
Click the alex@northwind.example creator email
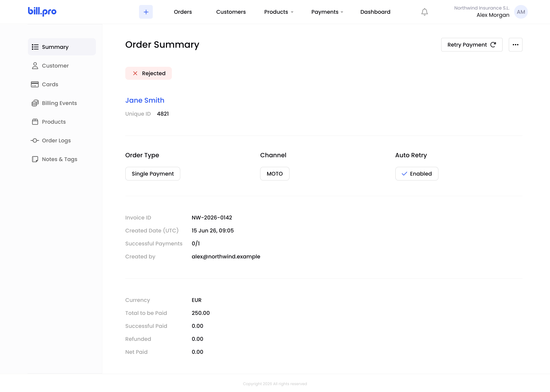point(226,256)
